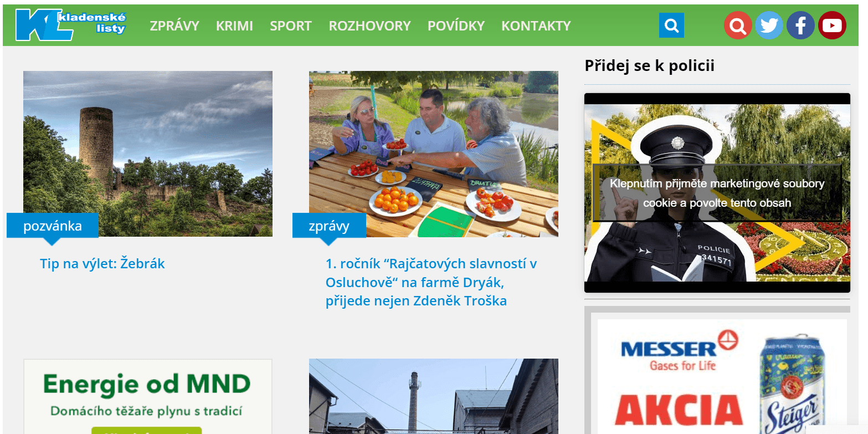Click the zprávy category label
Screen dimensions: 868x434
click(329, 226)
